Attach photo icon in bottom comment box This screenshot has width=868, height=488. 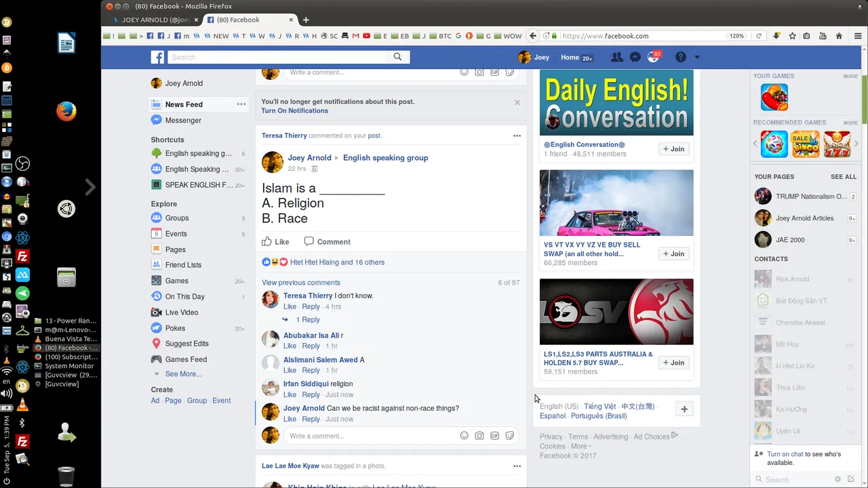479,436
